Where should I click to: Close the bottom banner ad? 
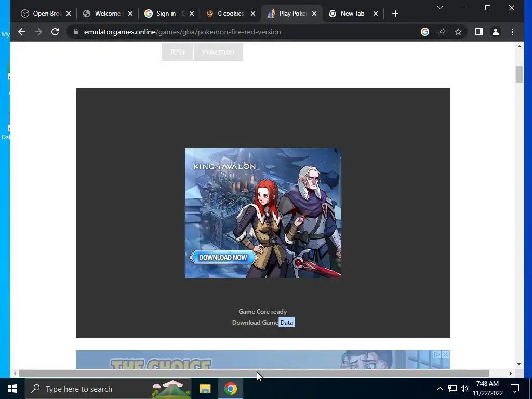(x=445, y=354)
